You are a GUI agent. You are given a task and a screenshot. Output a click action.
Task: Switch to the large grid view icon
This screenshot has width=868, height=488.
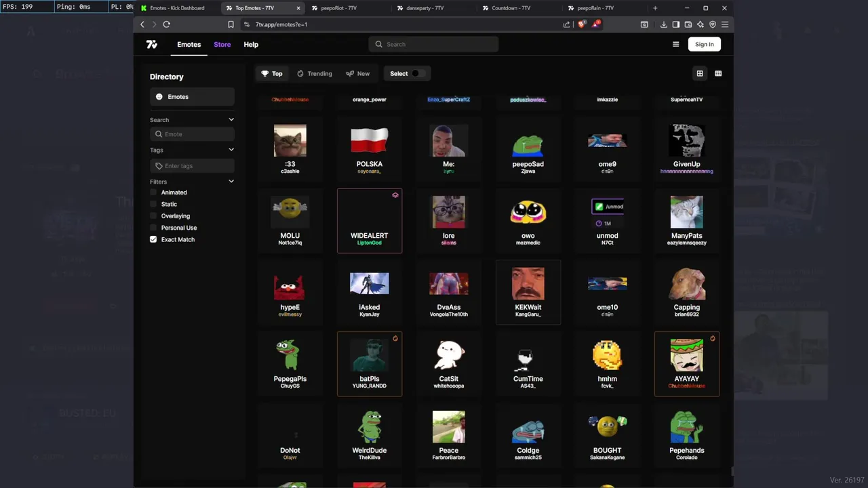700,73
